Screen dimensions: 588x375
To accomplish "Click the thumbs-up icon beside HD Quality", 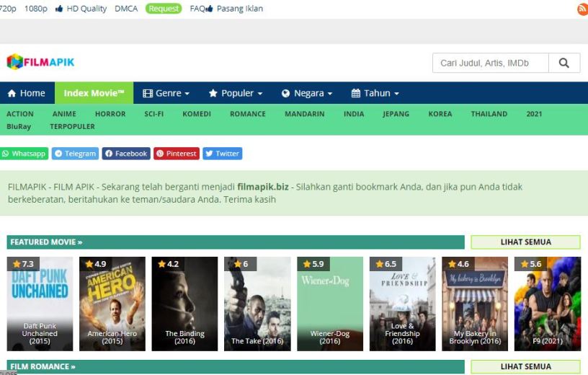I will pos(59,8).
